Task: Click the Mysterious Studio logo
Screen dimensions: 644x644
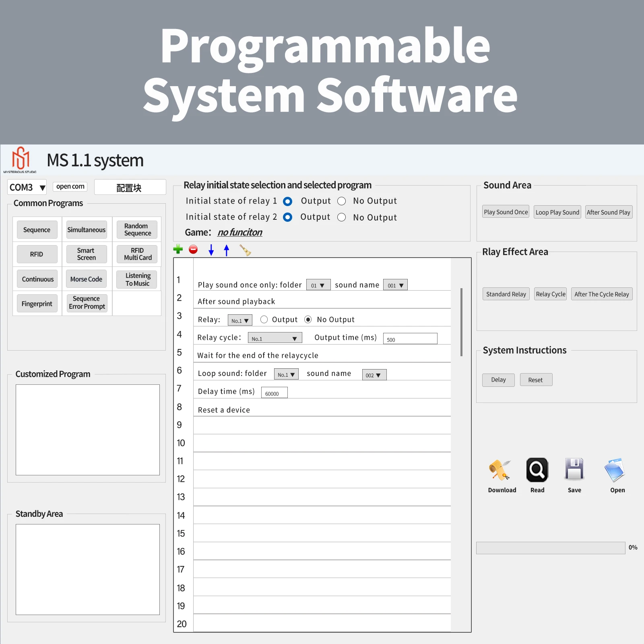Action: point(20,160)
